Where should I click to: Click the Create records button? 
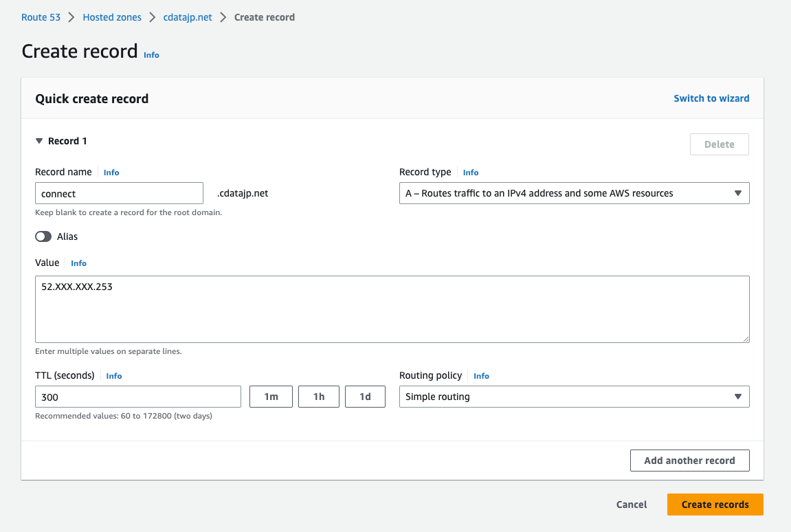click(715, 505)
